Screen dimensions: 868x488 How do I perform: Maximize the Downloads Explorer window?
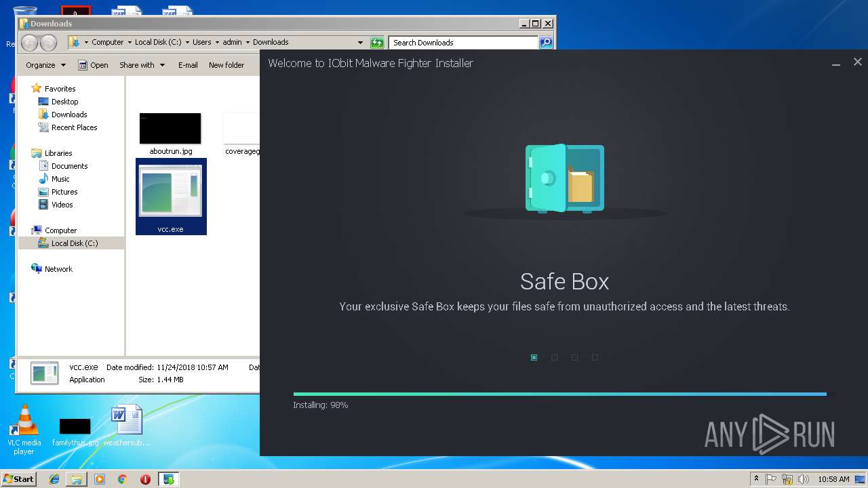coord(535,23)
